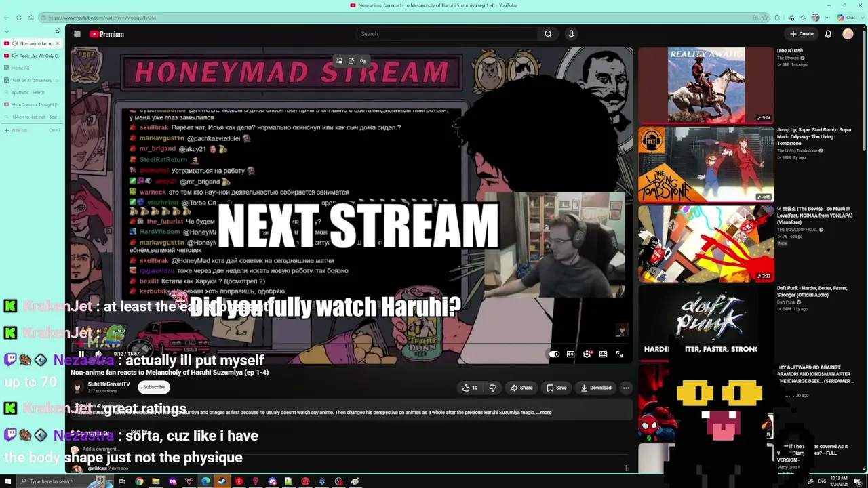
Task: Click the YouTube search field
Action: (x=448, y=34)
